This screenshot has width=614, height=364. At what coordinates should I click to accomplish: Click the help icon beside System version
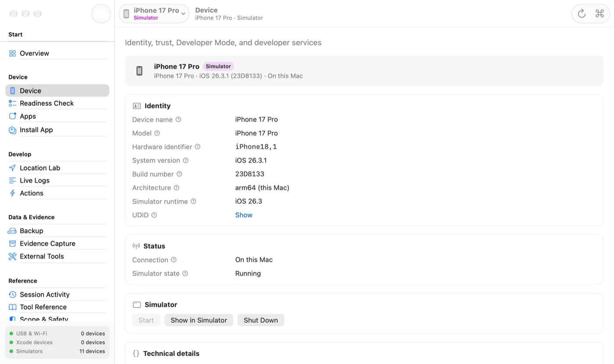click(186, 161)
